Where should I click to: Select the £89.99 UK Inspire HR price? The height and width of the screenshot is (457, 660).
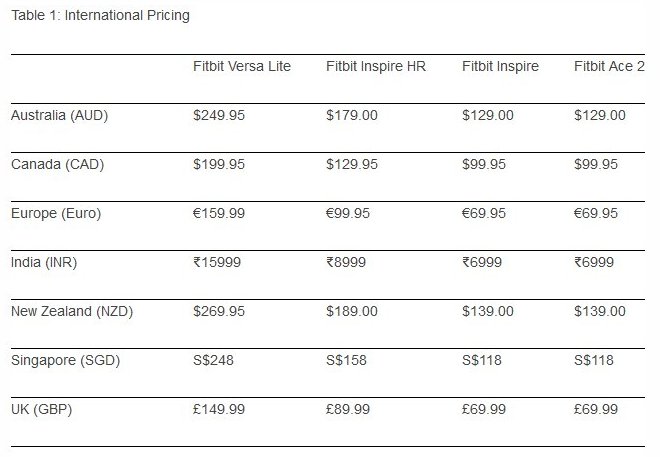(351, 409)
